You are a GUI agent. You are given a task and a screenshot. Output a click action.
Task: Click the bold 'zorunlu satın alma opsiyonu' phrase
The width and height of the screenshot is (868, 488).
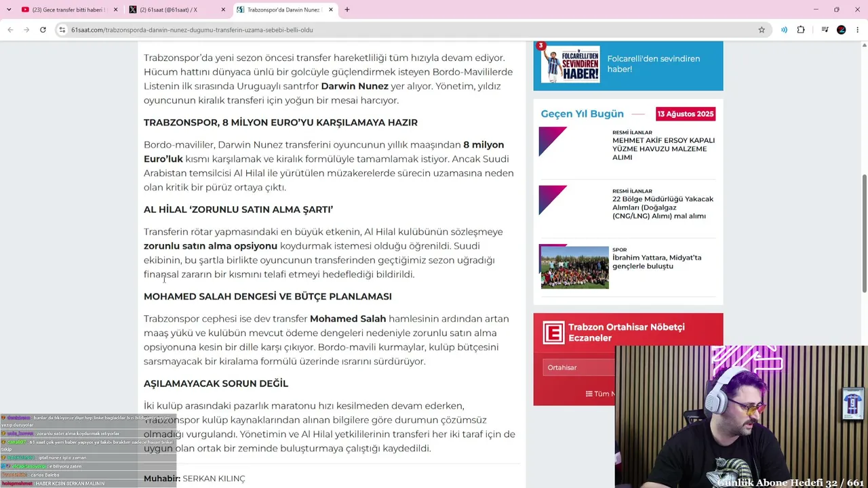pyautogui.click(x=210, y=246)
